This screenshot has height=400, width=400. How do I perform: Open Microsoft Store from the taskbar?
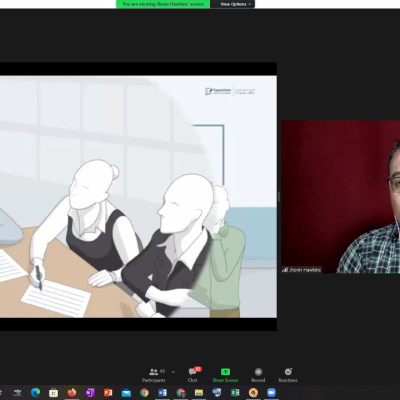coord(53,393)
